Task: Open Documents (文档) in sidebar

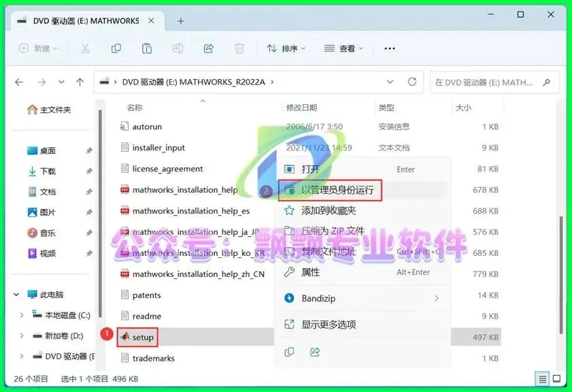Action: [x=42, y=192]
